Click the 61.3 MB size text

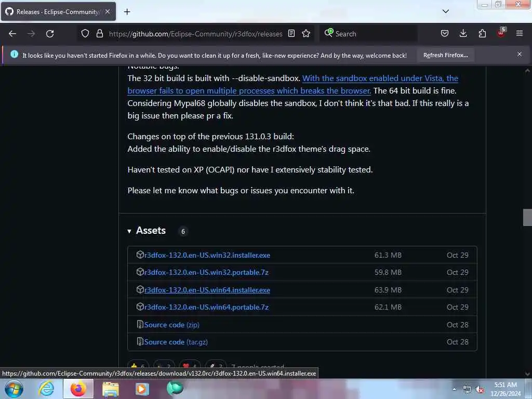[x=388, y=255]
